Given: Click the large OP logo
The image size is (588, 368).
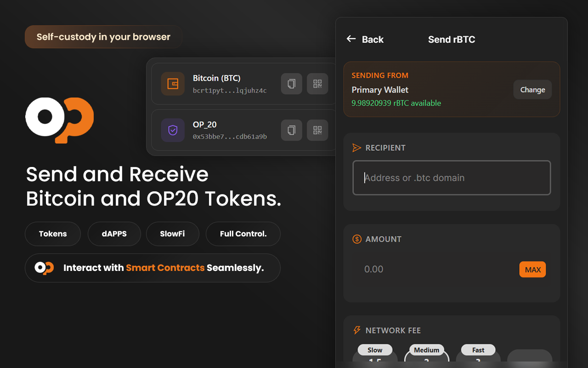Looking at the screenshot, I should tap(60, 120).
